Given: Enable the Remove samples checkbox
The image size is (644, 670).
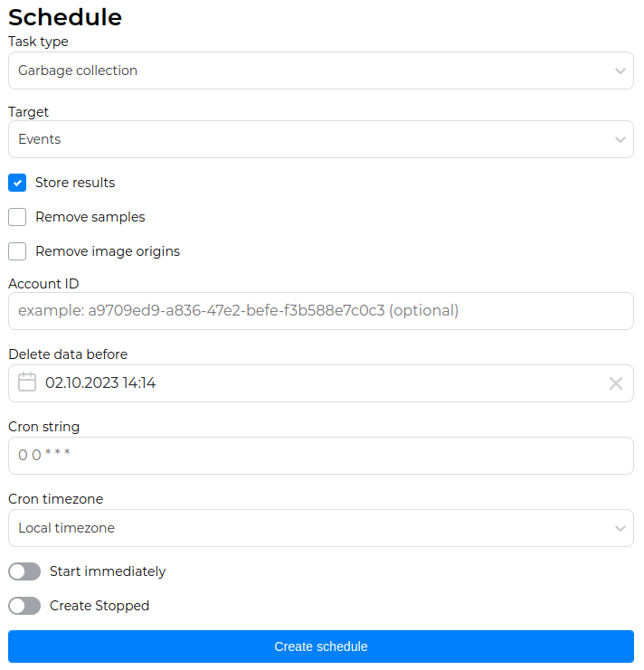Looking at the screenshot, I should [17, 217].
